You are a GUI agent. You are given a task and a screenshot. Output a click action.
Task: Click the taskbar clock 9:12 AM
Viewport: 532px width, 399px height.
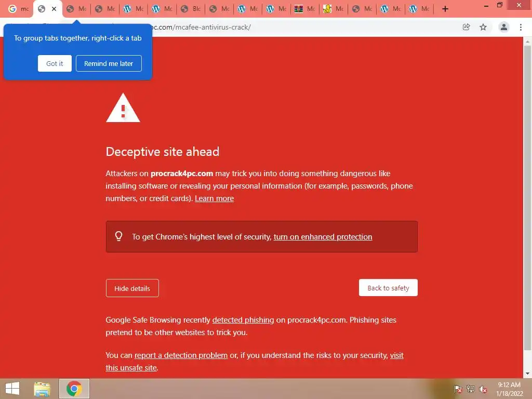click(x=509, y=385)
